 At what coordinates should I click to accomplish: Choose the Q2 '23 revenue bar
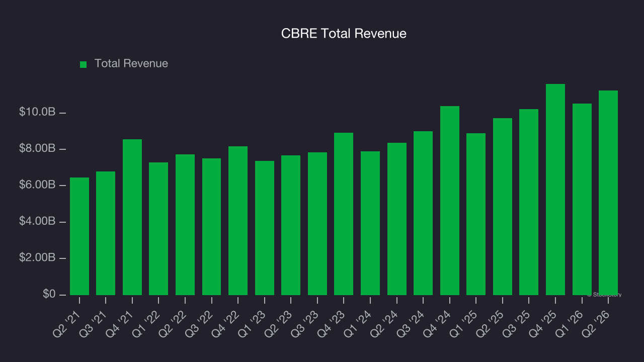coord(291,225)
